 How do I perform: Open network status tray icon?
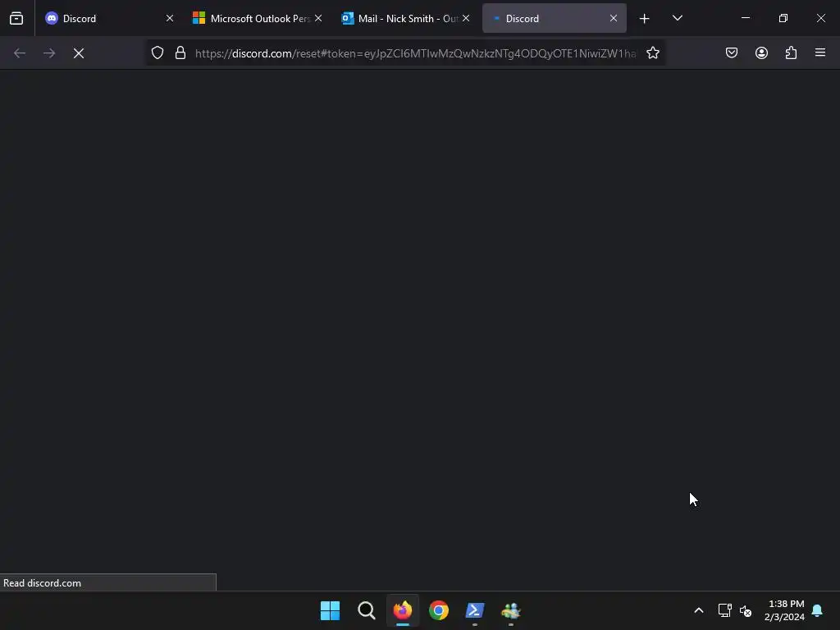point(725,610)
